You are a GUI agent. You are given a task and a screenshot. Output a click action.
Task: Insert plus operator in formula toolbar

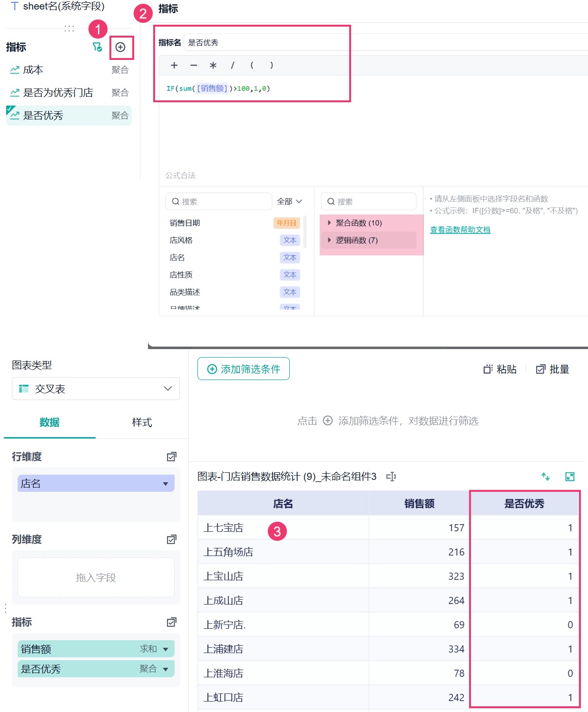(x=174, y=66)
